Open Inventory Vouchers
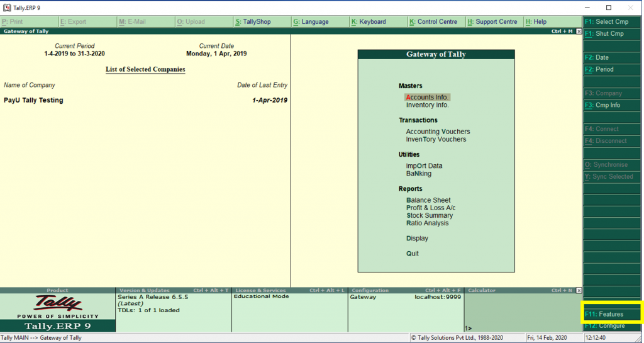The image size is (644, 343). click(x=436, y=140)
